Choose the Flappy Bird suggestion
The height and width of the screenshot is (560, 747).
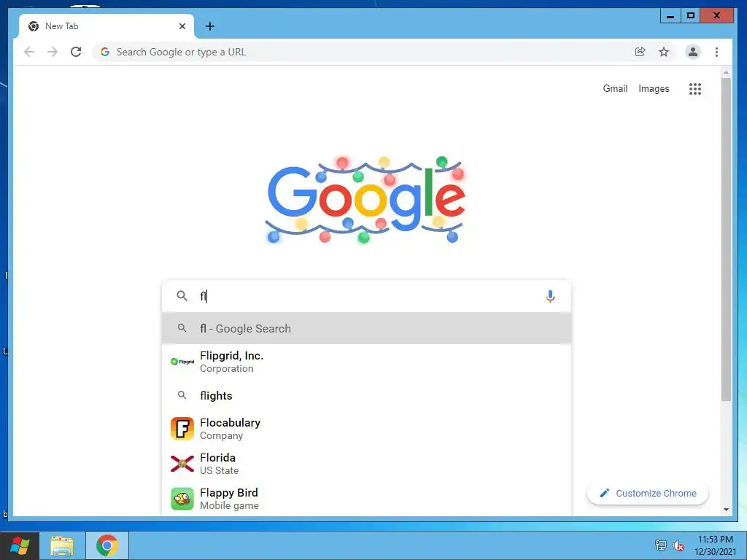click(366, 499)
